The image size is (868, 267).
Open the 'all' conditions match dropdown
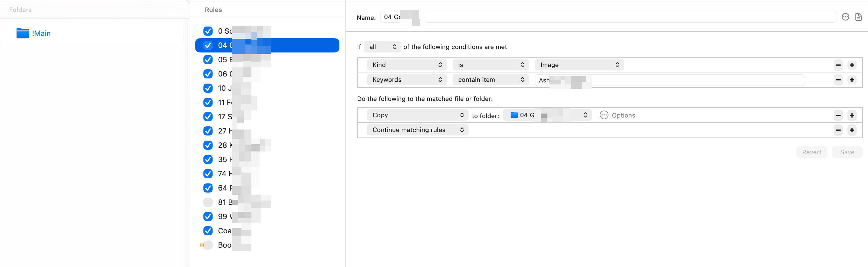[x=382, y=47]
